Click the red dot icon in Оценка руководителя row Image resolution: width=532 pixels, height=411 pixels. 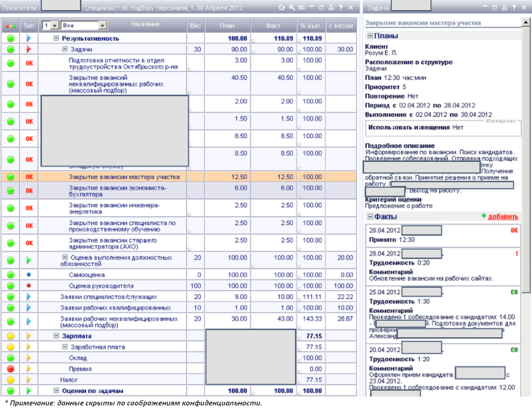coord(29,286)
